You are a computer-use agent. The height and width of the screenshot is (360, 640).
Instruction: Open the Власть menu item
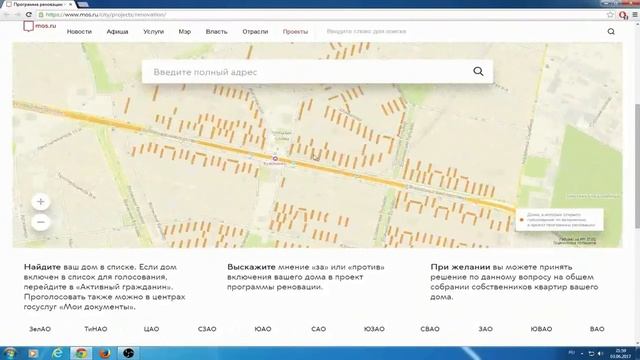pos(216,31)
